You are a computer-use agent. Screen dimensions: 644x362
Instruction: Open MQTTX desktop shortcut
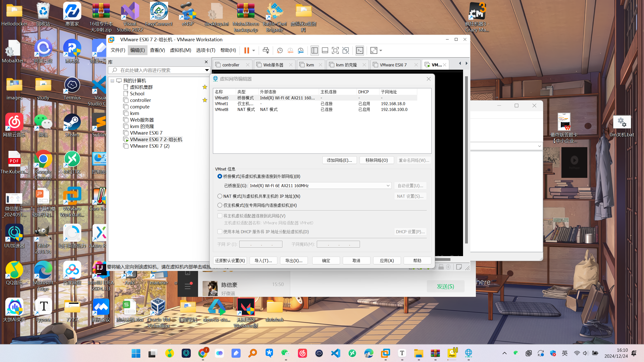72,163
